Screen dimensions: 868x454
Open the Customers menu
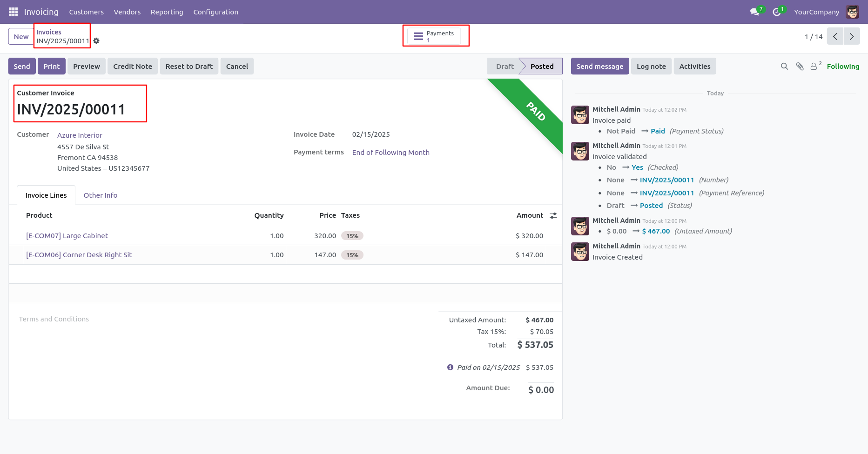point(87,12)
